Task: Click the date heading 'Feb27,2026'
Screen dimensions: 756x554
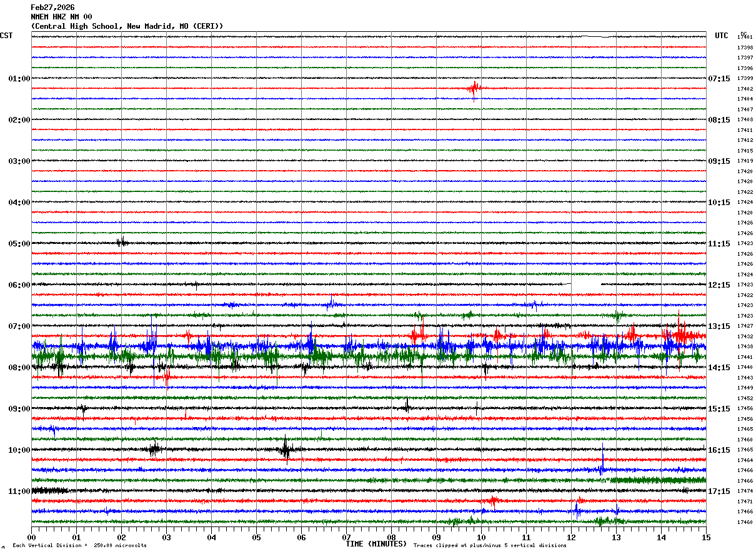Action: [52, 8]
